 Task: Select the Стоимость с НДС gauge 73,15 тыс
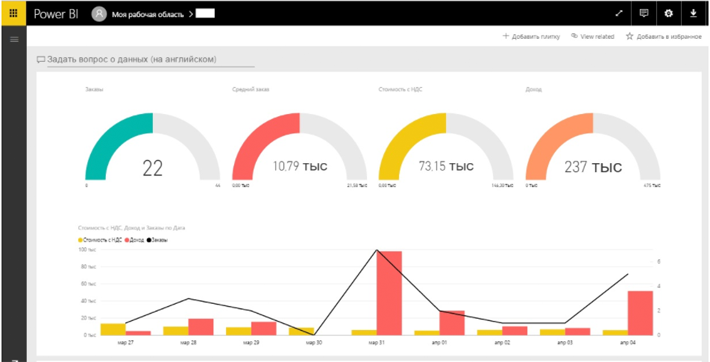tap(446, 146)
